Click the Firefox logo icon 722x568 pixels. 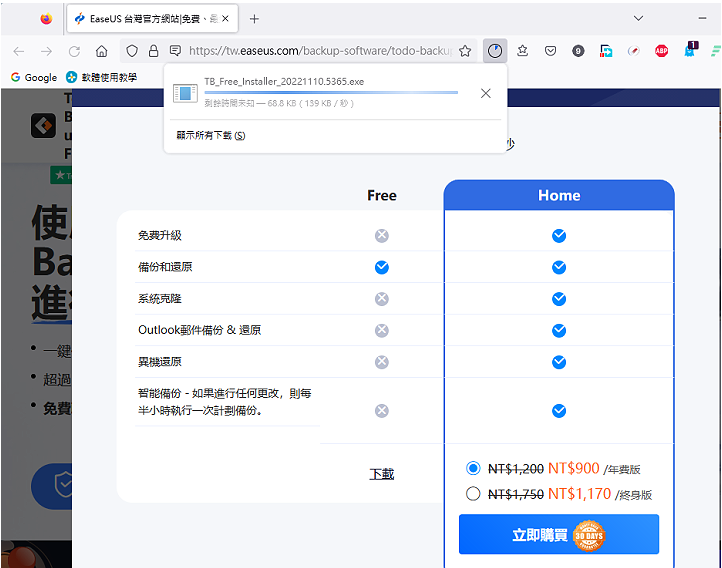46,19
